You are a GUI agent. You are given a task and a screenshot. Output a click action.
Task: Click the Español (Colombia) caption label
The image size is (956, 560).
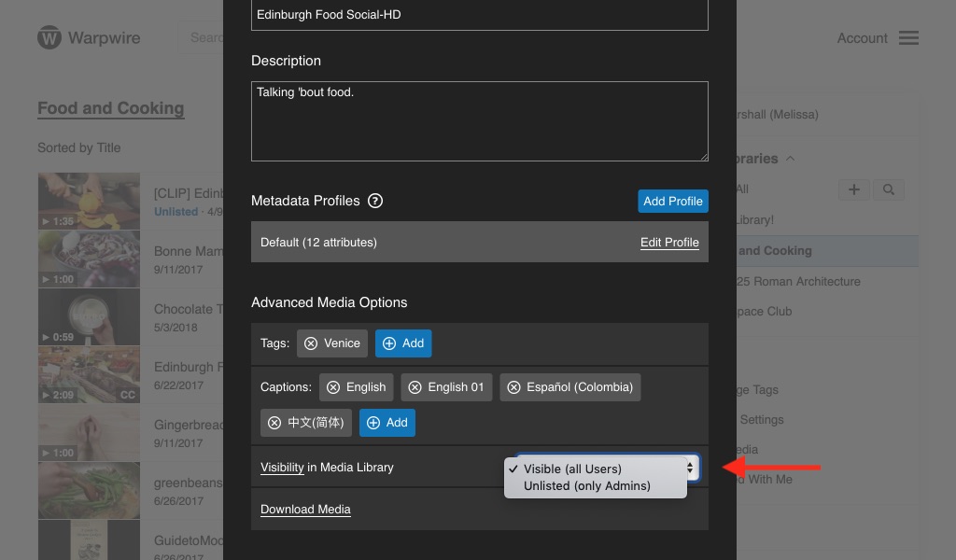pos(580,387)
